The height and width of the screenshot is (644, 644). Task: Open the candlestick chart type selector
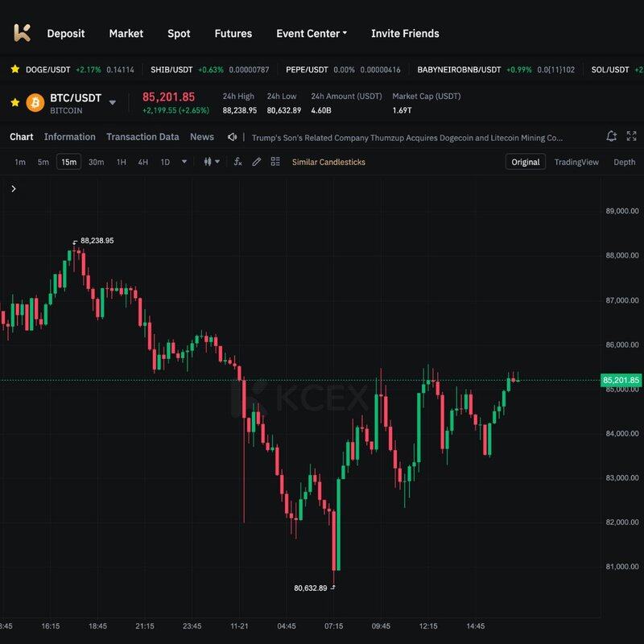pos(212,162)
